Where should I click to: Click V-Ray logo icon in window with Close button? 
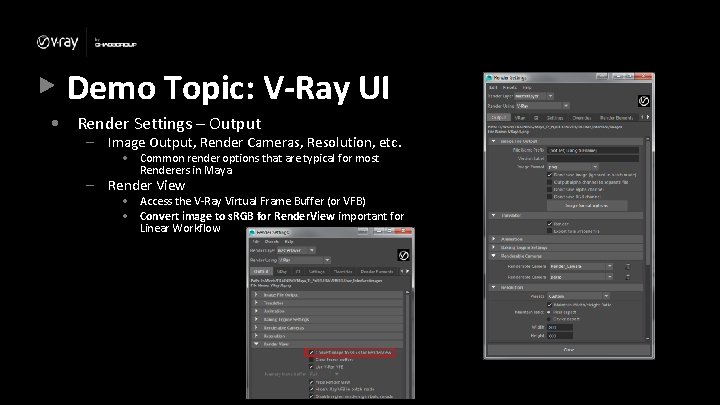click(644, 101)
